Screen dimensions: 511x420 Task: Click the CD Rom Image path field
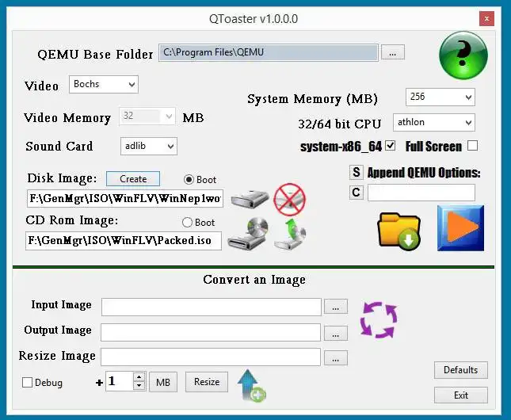(124, 241)
